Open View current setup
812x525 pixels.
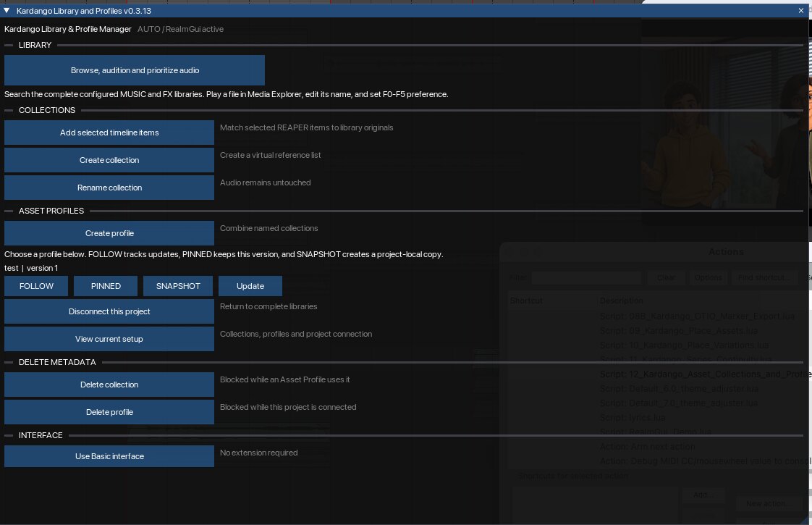(x=109, y=339)
